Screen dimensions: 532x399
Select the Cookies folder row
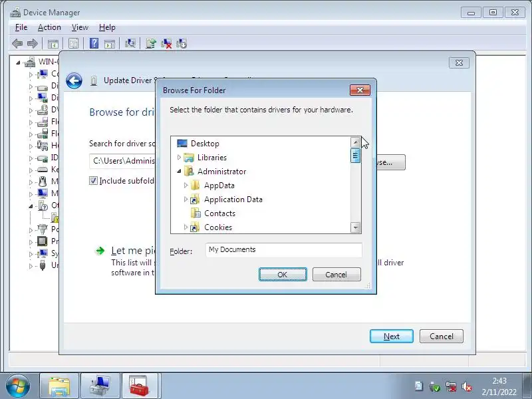tap(218, 227)
